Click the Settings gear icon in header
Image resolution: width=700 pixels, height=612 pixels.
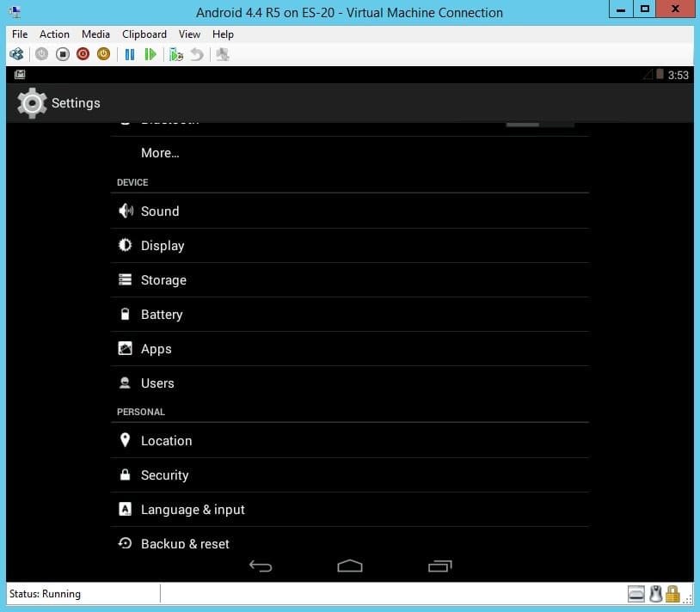tap(32, 103)
